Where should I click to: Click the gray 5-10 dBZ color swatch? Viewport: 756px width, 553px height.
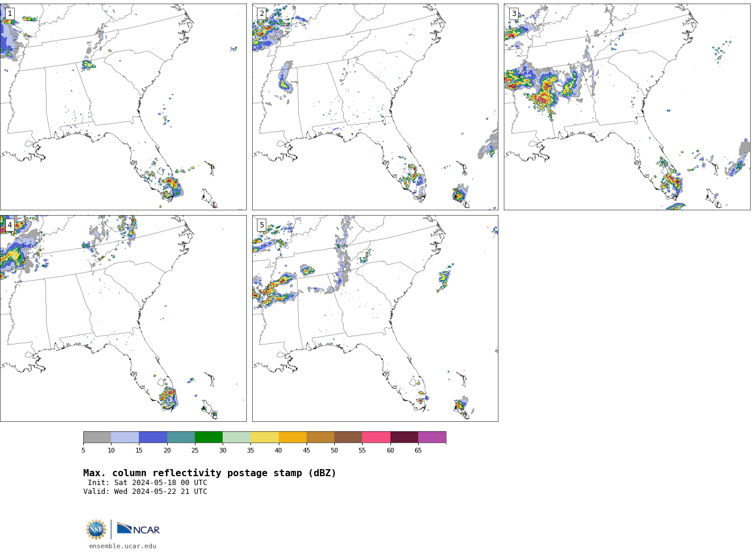(x=97, y=437)
